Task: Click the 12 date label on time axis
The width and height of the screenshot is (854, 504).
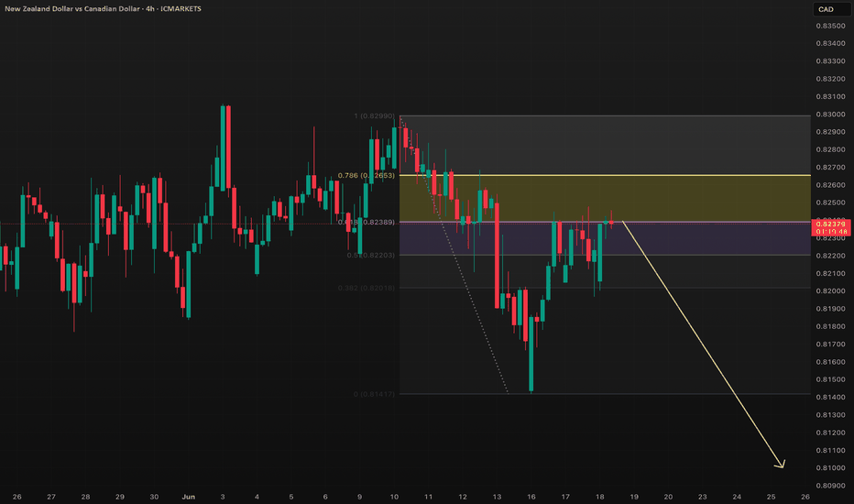Action: pos(463,497)
